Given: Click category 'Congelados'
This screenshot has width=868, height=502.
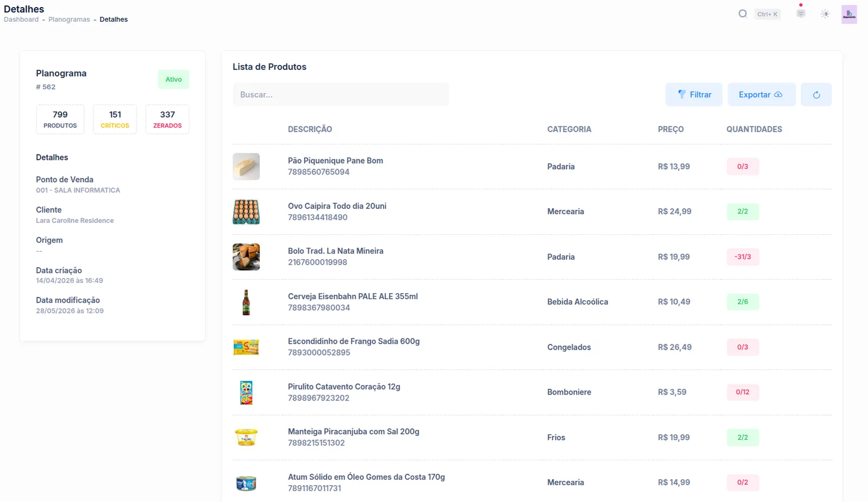Looking at the screenshot, I should click(569, 347).
